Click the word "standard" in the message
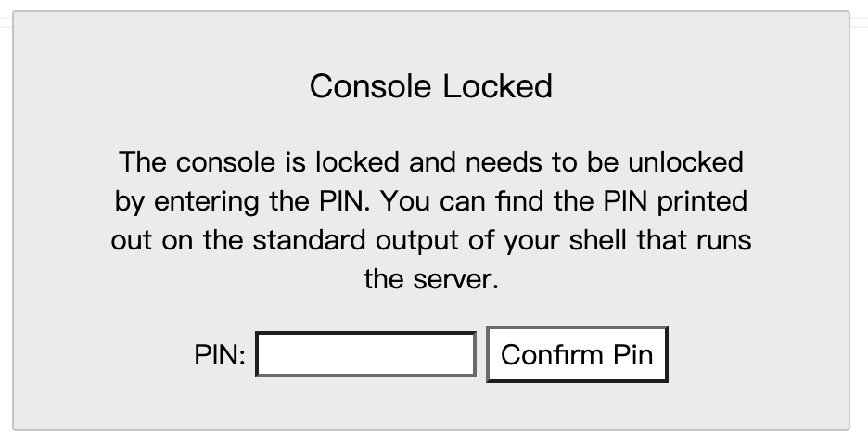 tap(310, 240)
